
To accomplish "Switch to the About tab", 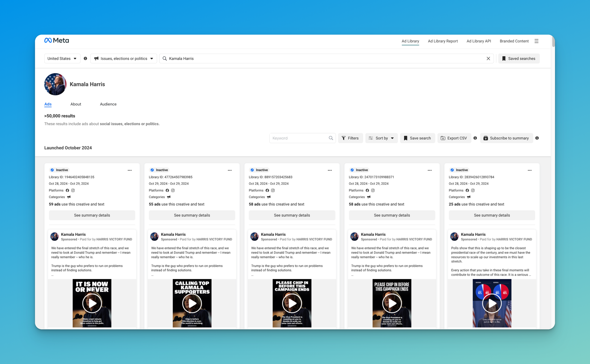I will click(76, 104).
